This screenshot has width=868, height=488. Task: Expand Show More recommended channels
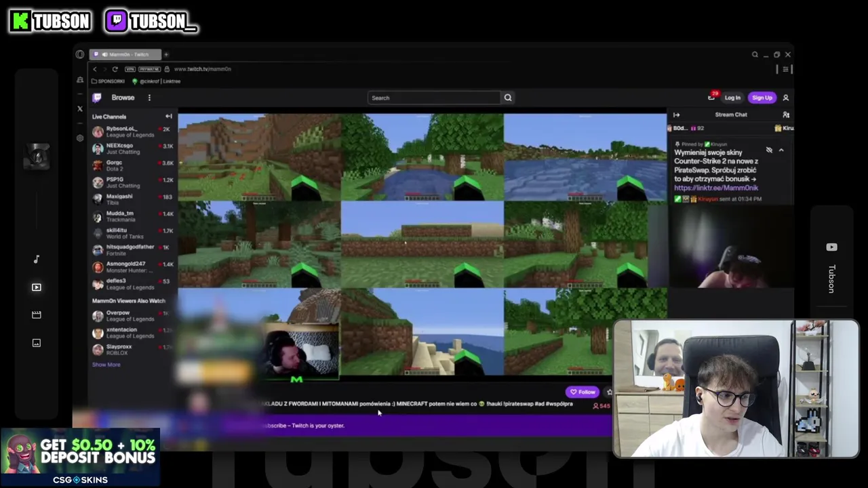point(106,365)
